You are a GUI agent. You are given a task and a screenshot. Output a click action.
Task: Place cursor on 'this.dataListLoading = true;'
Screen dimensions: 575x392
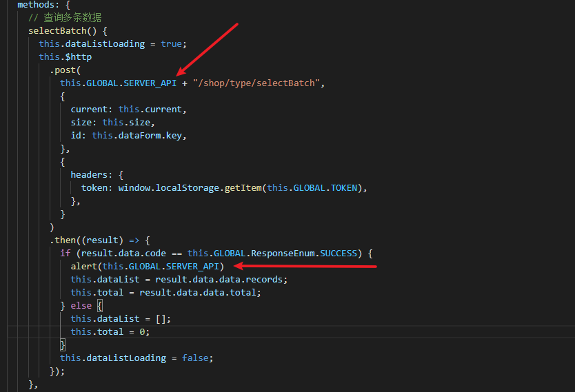tap(113, 44)
